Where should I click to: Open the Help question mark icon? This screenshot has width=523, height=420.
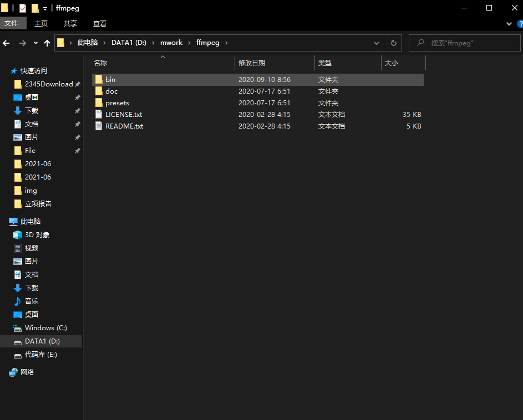(520, 24)
